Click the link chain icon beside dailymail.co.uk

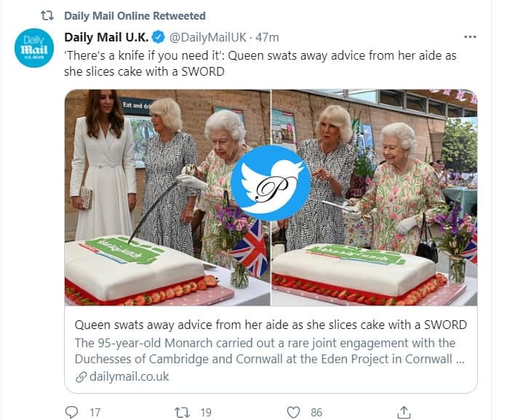coord(80,376)
